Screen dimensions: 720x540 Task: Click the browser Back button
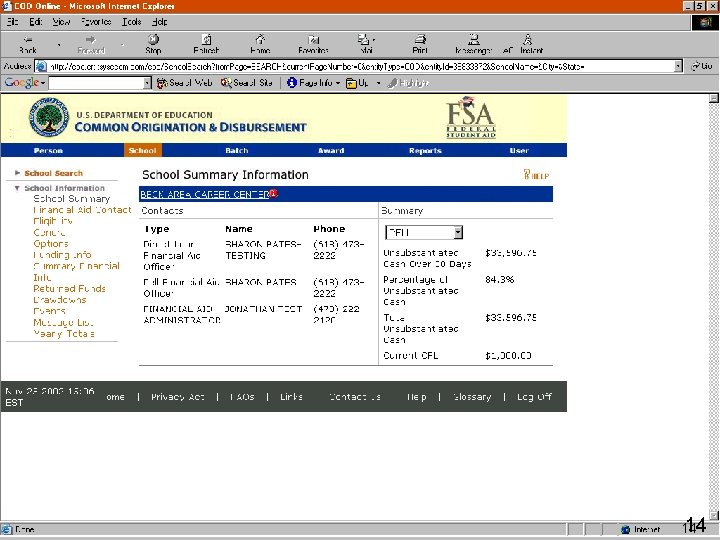(x=28, y=45)
